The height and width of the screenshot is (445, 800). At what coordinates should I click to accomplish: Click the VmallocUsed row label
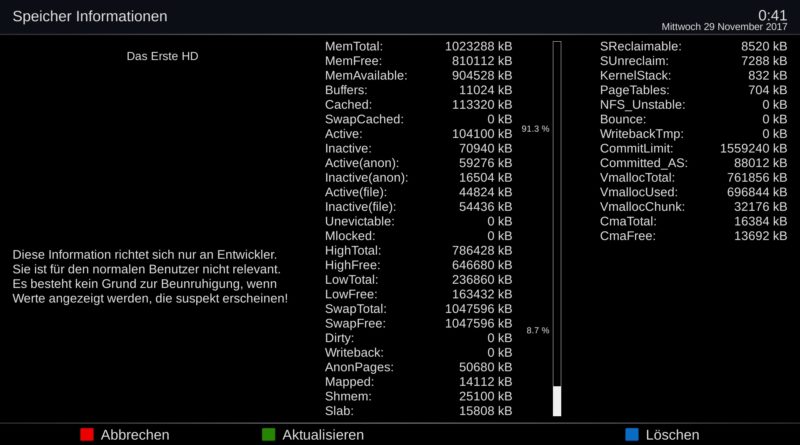click(638, 192)
